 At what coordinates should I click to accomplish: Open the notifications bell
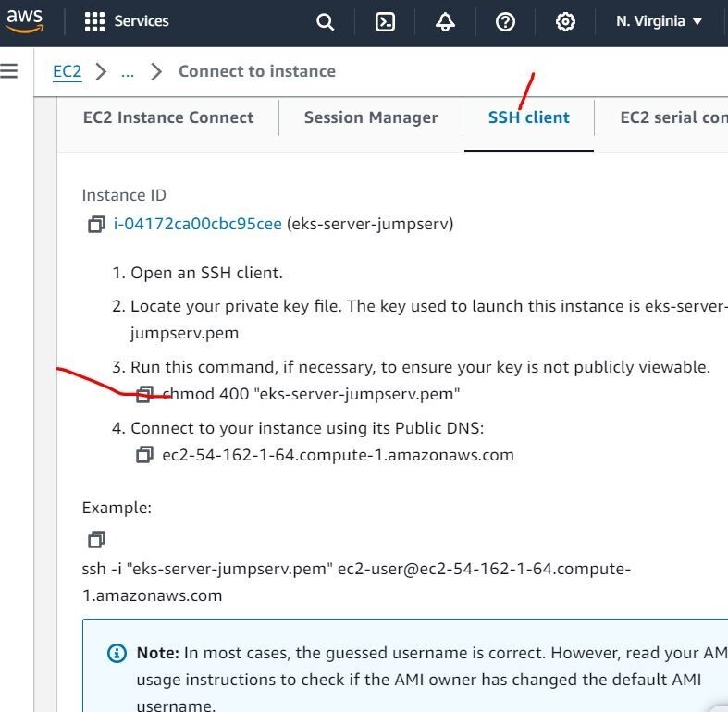445,21
